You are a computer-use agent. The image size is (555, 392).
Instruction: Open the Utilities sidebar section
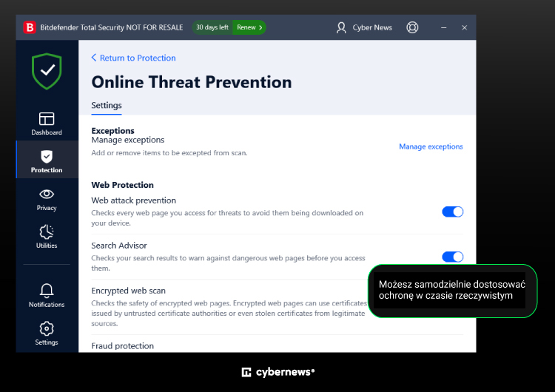coord(47,236)
